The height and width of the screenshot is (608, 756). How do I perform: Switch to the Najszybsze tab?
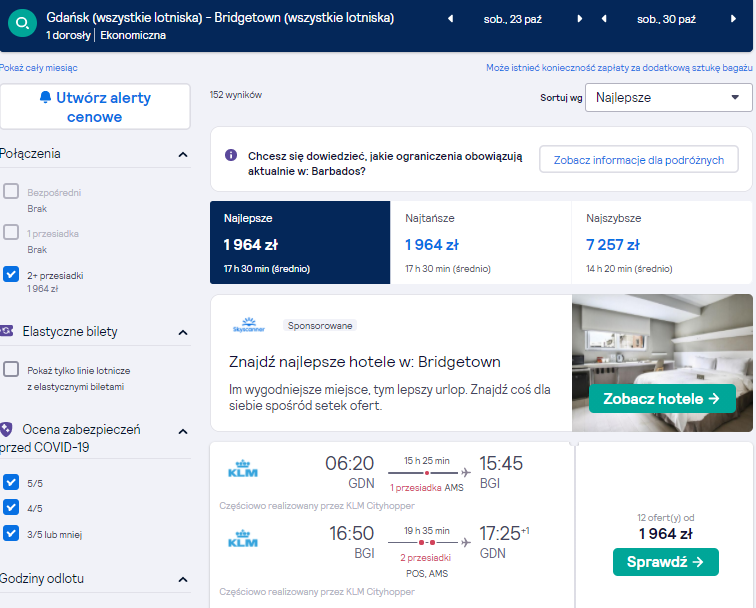pyautogui.click(x=662, y=243)
